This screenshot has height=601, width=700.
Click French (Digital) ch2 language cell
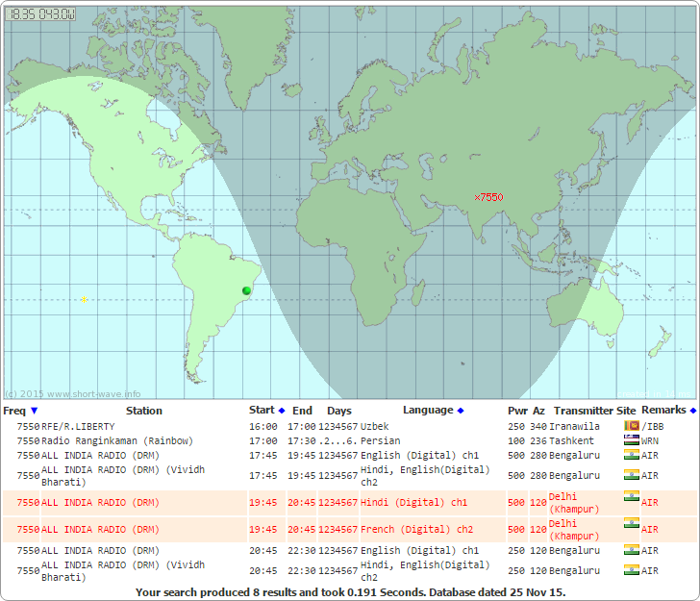point(416,529)
